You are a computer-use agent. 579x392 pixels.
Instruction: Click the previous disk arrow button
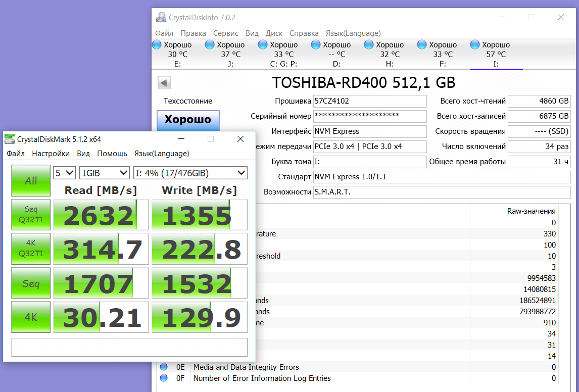point(164,83)
